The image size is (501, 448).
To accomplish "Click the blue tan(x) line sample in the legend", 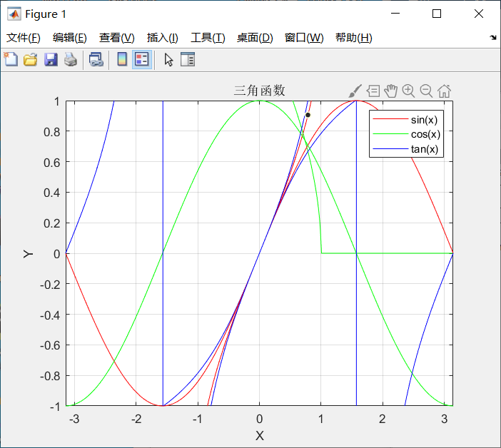I will [x=390, y=149].
